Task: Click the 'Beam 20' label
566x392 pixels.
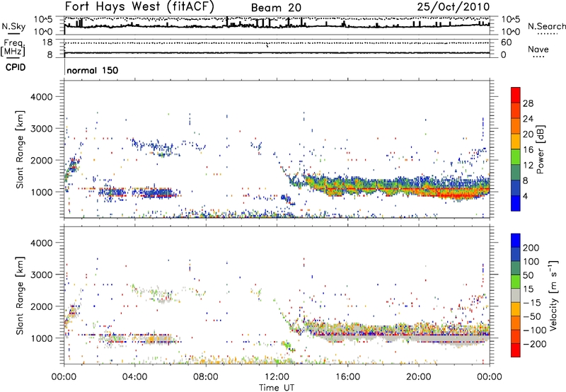Action: pos(276,8)
